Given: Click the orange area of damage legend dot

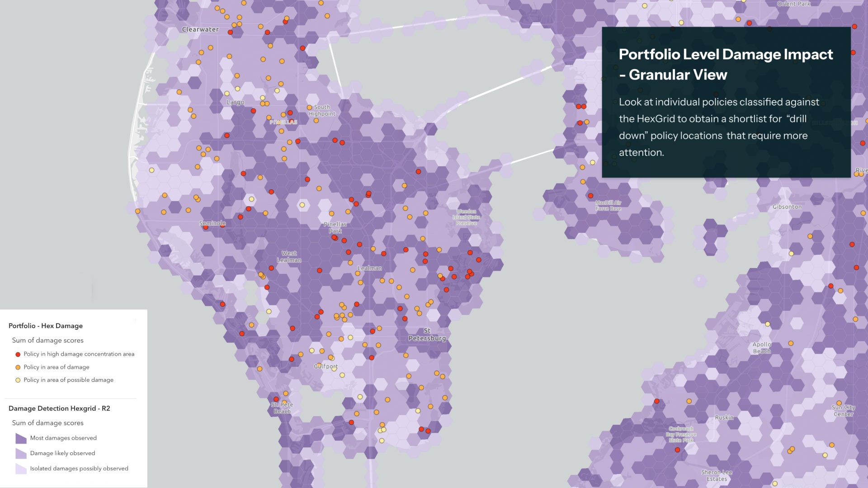Looking at the screenshot, I should [x=18, y=367].
